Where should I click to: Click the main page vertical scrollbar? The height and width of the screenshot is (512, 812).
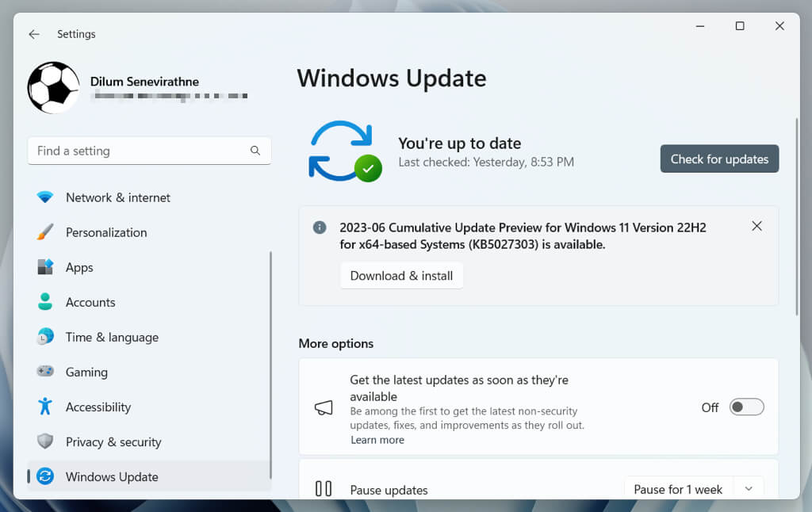(x=796, y=216)
